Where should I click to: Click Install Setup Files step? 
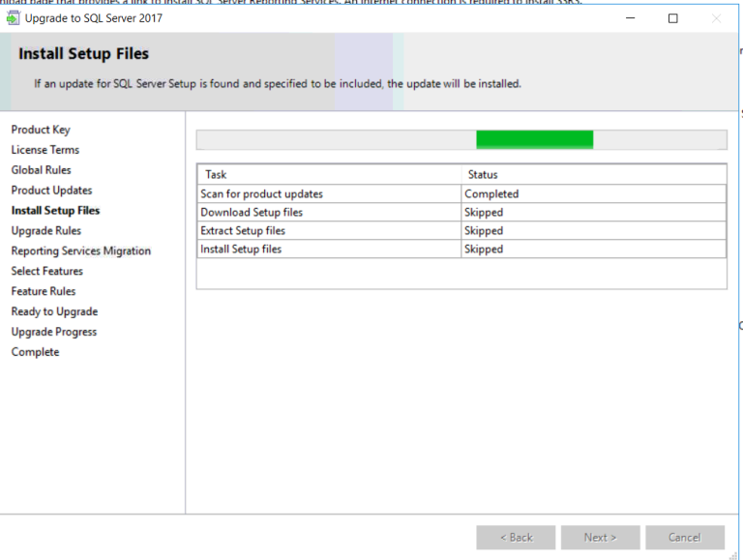click(55, 211)
